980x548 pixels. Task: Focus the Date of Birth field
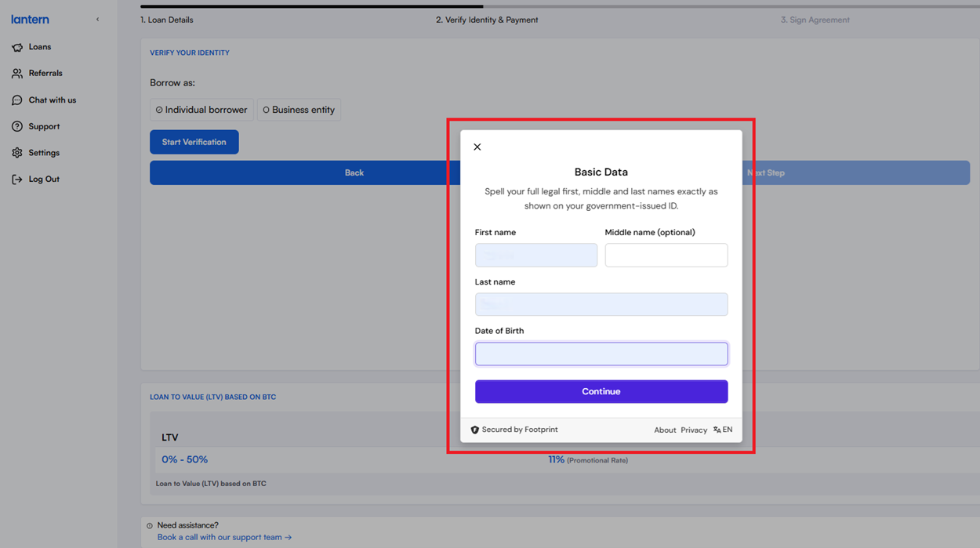pos(601,354)
